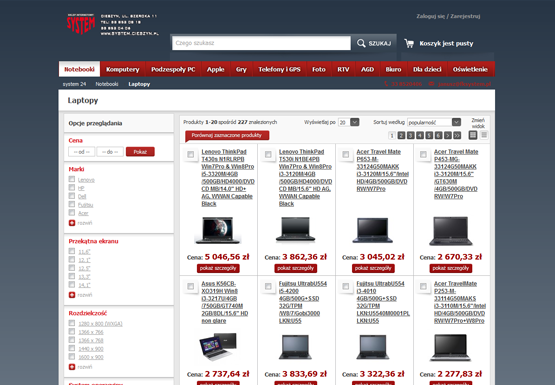Click Porównaj zaznaczone produkty button

[x=227, y=135]
